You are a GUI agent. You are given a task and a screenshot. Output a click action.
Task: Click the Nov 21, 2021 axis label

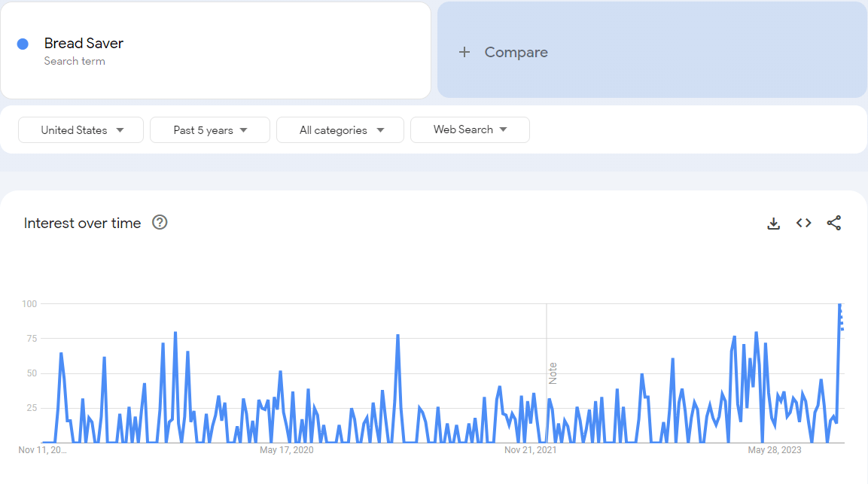point(530,450)
